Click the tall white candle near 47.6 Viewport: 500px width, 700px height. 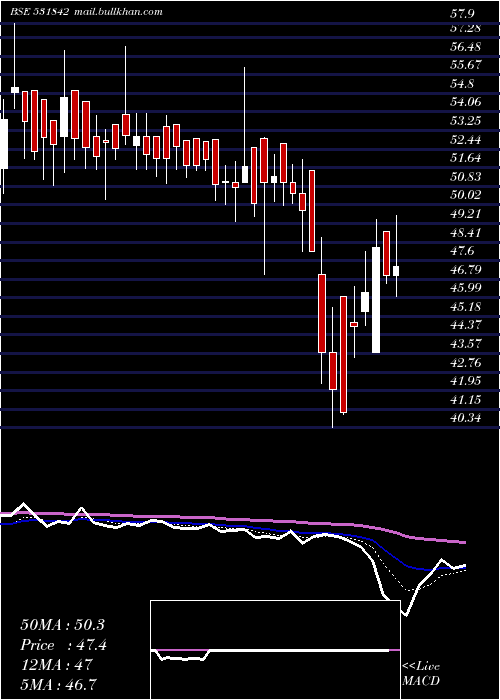click(376, 300)
